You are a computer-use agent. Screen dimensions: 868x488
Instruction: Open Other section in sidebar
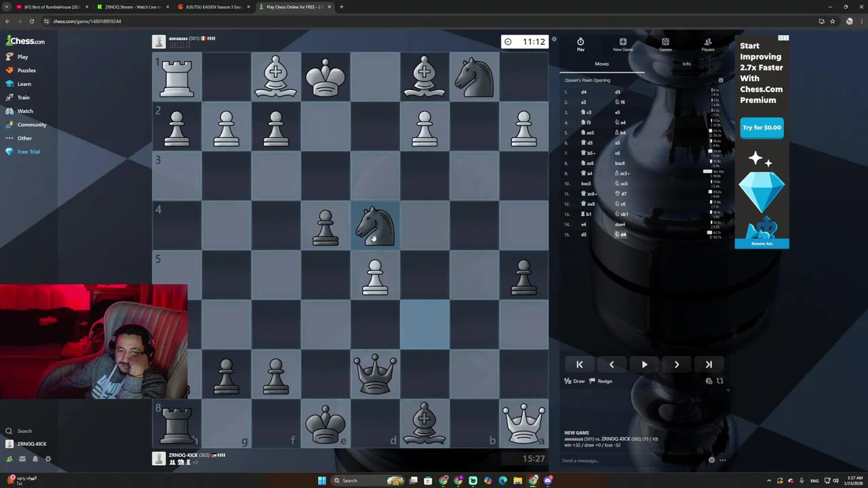(19, 138)
